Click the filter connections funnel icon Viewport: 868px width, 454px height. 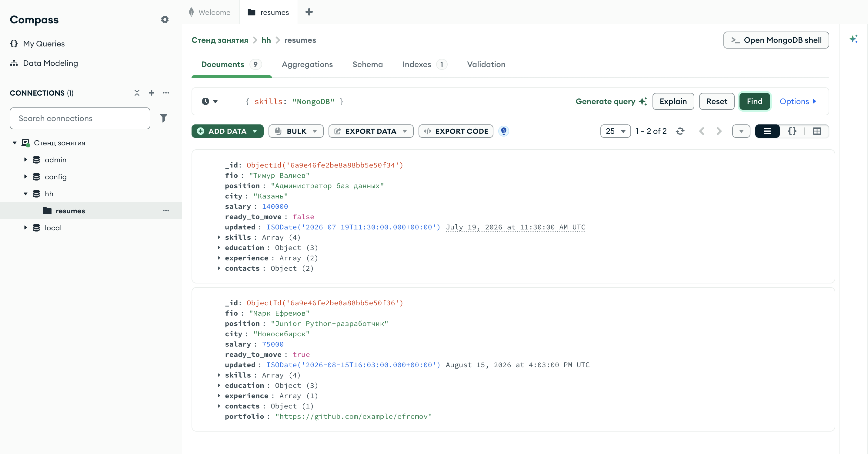tap(163, 118)
